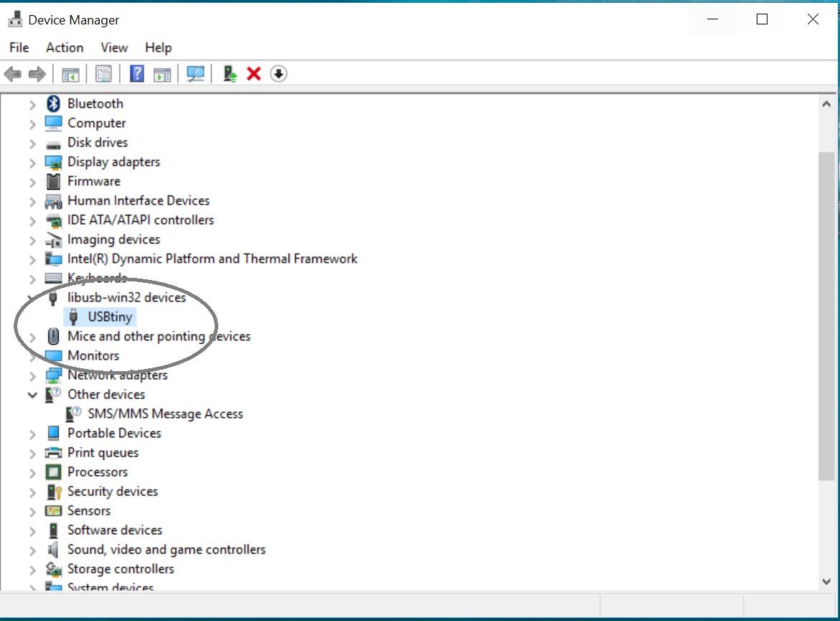Select libusb-win32 devices category label
840x621 pixels.
click(126, 297)
